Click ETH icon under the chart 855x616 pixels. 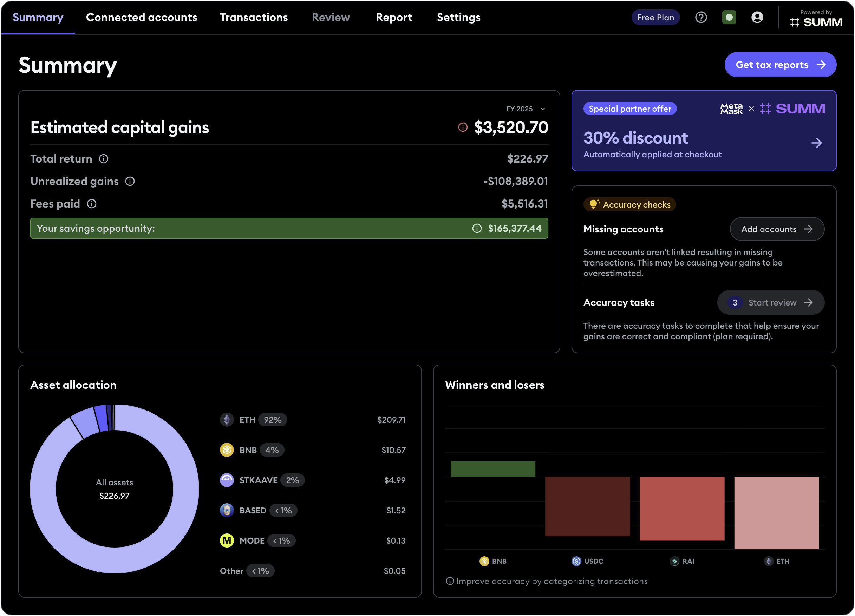769,561
